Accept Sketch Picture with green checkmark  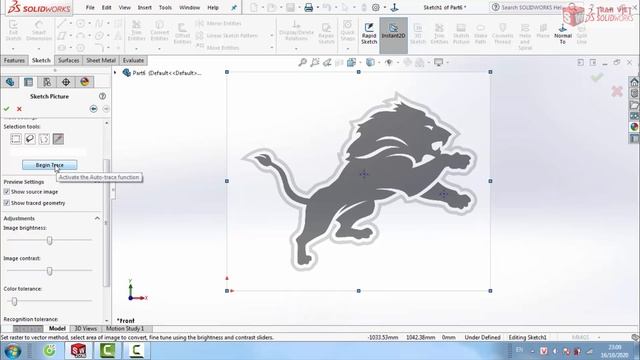click(x=7, y=109)
